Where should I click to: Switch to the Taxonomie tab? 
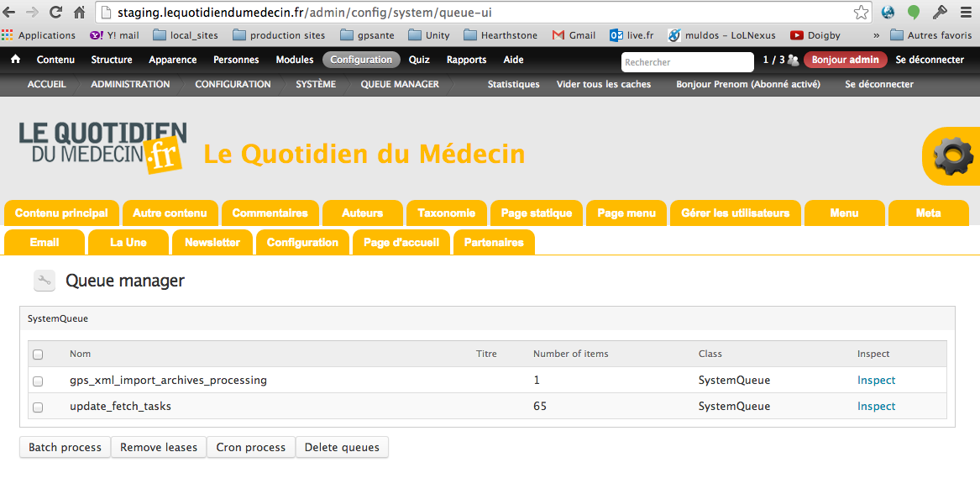pos(446,213)
